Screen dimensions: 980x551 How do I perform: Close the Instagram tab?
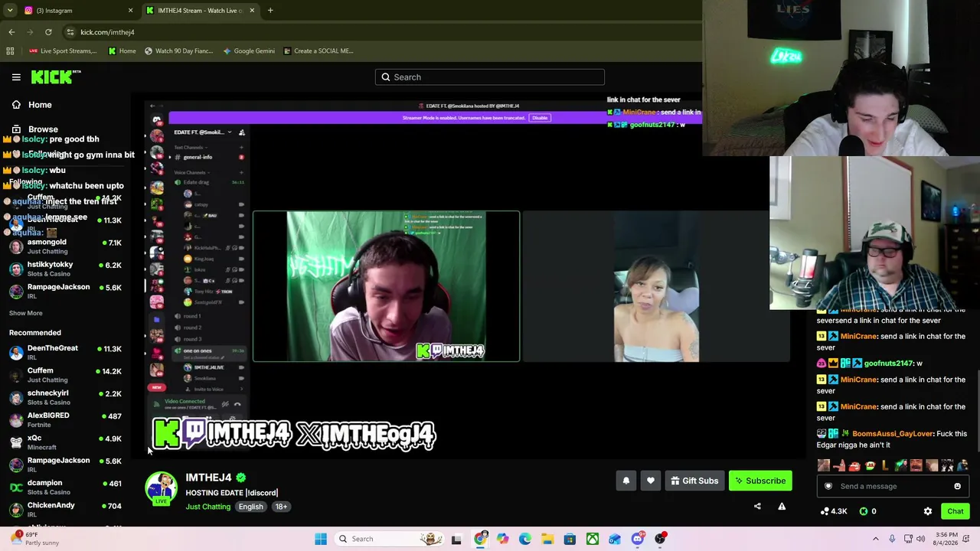(130, 11)
